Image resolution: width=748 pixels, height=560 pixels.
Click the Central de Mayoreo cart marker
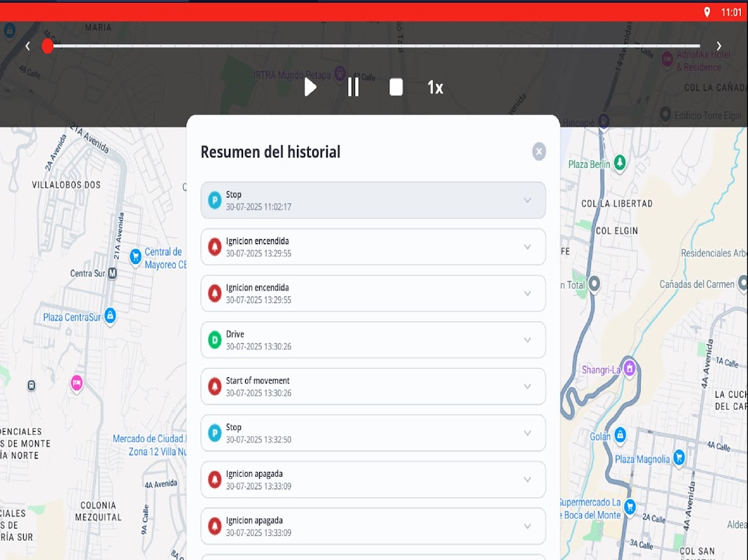coord(135,257)
